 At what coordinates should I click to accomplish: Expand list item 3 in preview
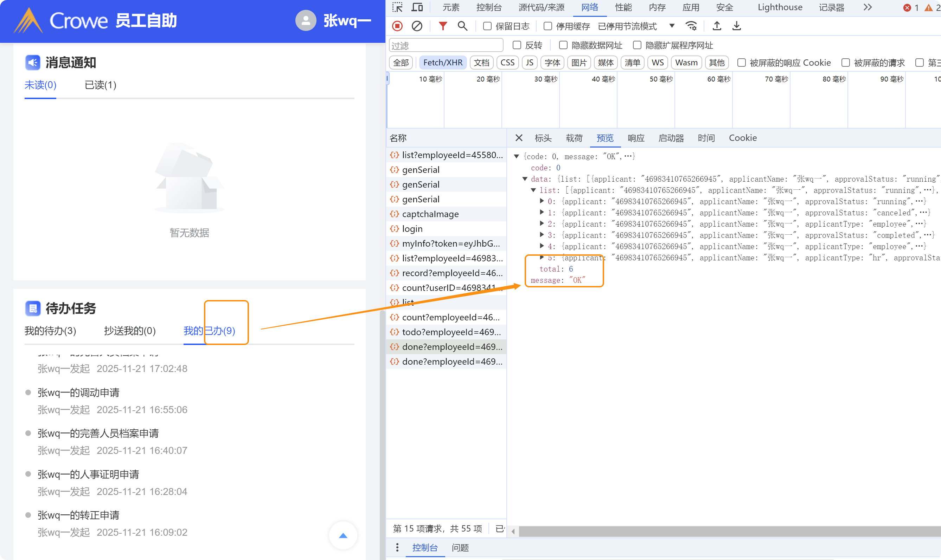pos(542,235)
